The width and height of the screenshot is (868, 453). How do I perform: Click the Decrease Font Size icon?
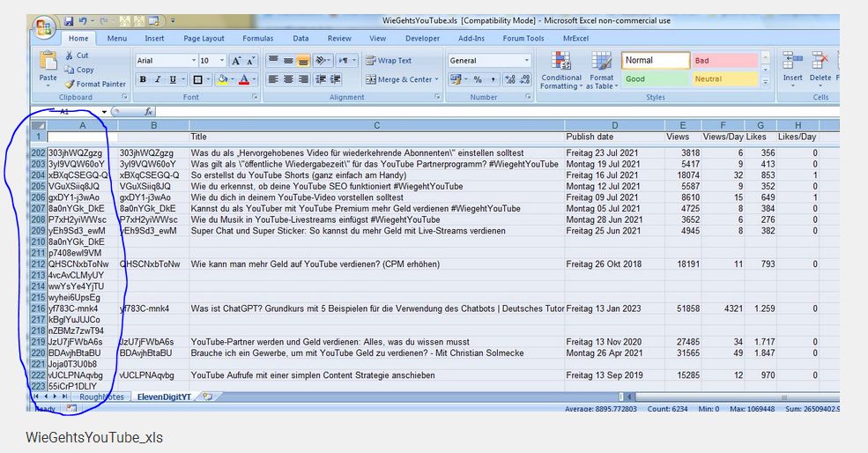(x=251, y=61)
